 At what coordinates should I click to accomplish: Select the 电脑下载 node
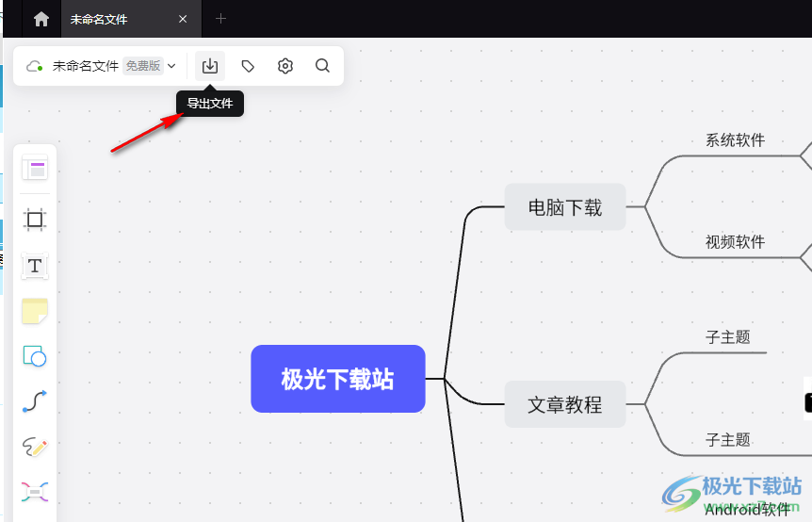565,206
